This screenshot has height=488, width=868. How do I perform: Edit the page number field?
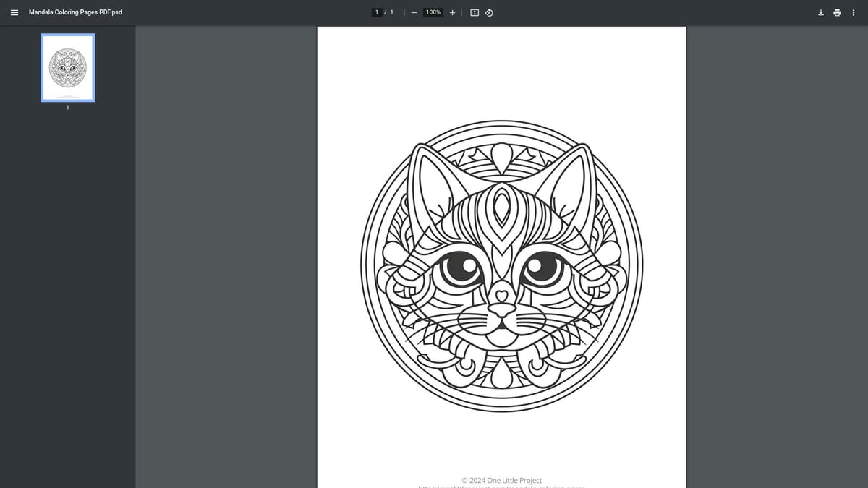click(x=377, y=12)
